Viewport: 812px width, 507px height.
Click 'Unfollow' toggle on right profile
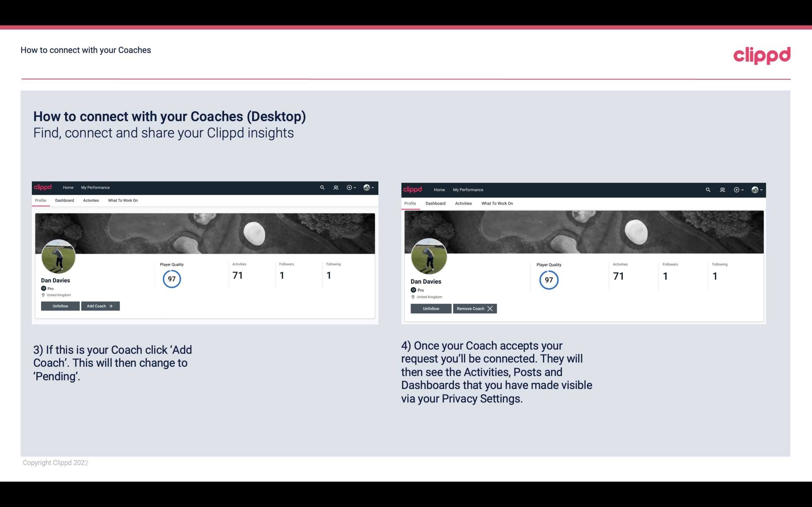click(x=431, y=308)
